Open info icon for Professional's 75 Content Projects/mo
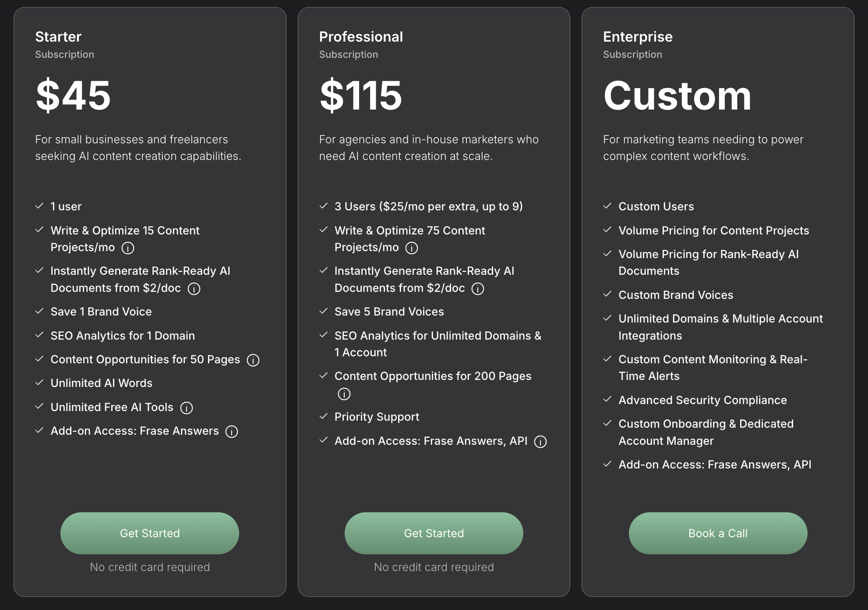The image size is (868, 610). [412, 248]
